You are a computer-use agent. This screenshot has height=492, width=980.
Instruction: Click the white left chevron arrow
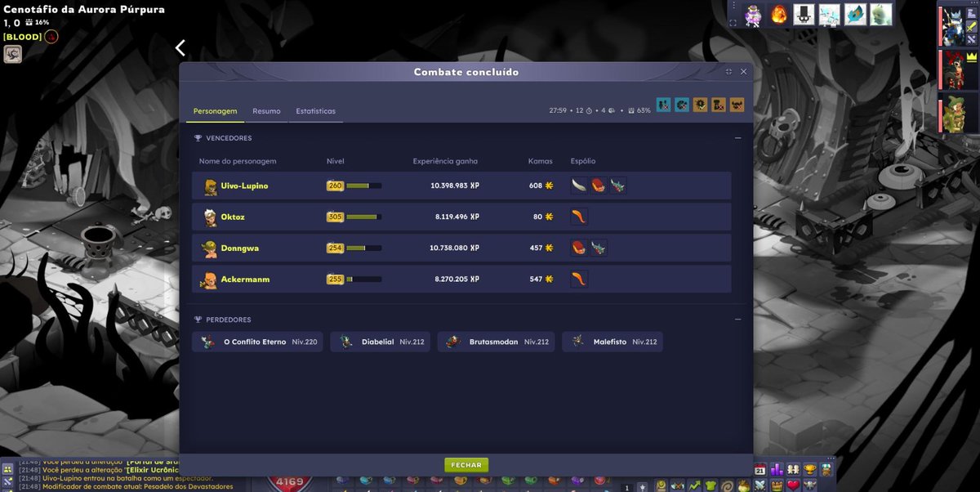tap(180, 48)
